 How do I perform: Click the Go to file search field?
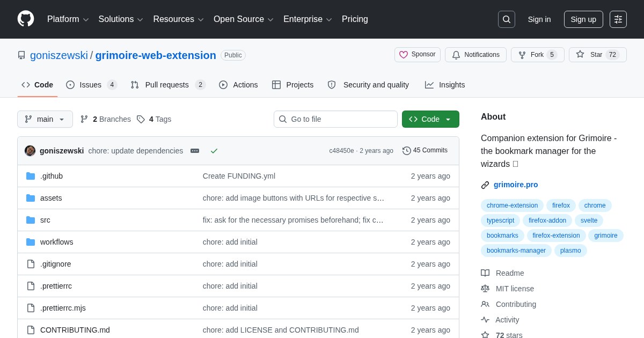(335, 119)
